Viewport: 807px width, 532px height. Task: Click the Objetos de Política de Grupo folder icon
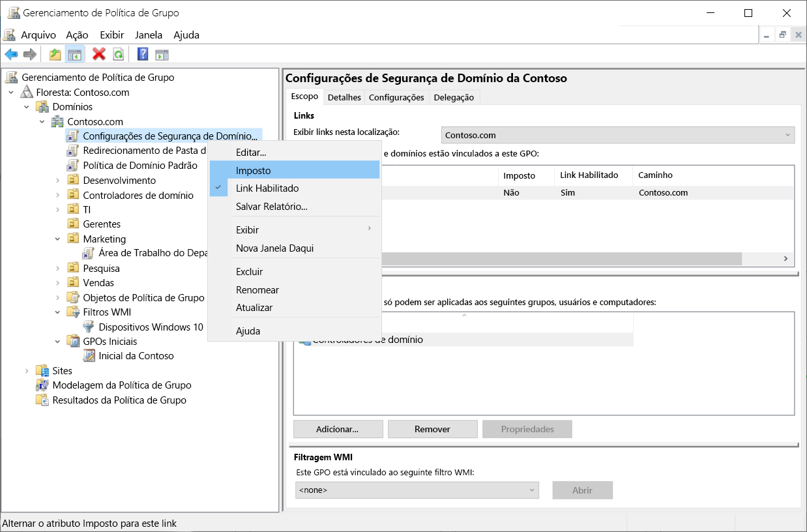point(73,297)
